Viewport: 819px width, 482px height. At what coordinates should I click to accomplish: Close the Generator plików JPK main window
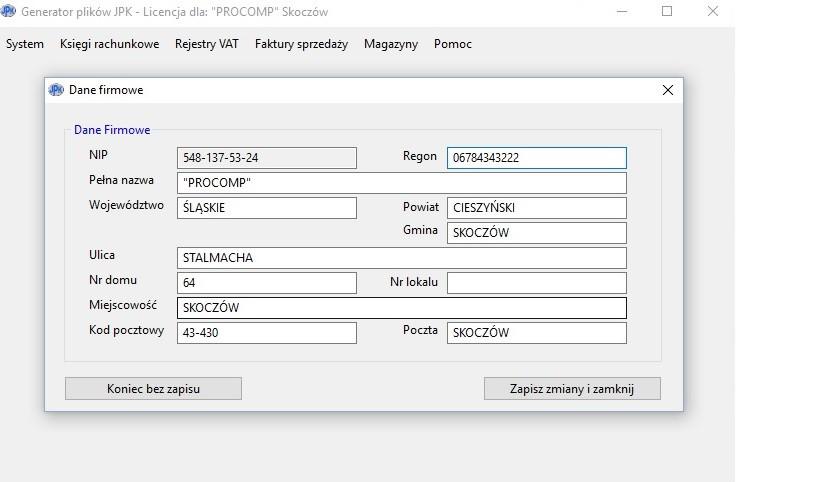[712, 11]
